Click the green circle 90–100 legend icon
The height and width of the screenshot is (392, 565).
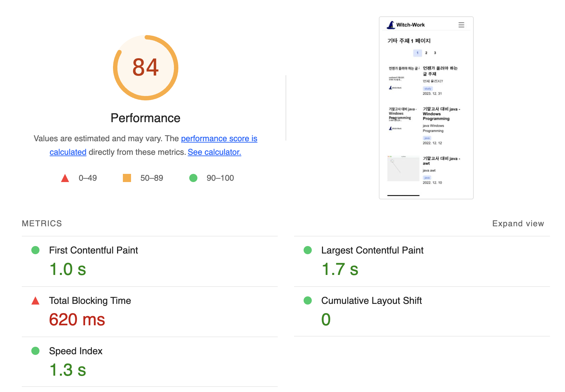(x=193, y=178)
